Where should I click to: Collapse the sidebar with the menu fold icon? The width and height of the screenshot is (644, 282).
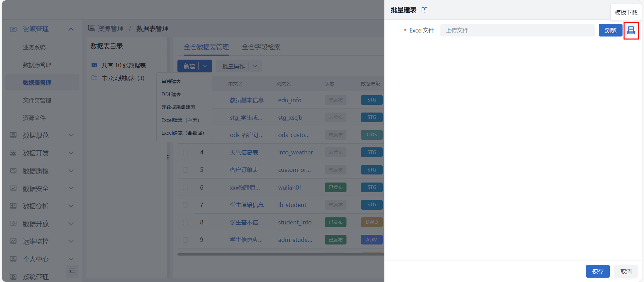(x=72, y=271)
